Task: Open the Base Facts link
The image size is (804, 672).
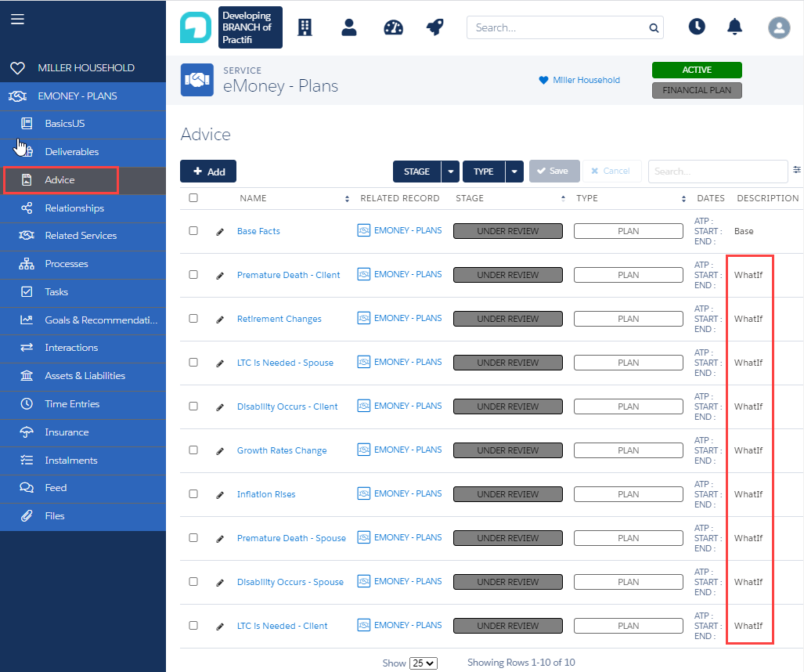Action: pos(258,231)
